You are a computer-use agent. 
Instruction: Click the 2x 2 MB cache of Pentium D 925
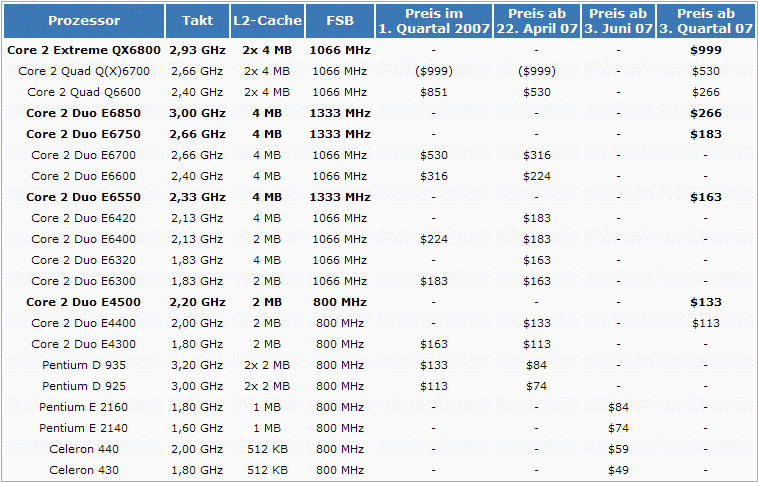click(267, 386)
